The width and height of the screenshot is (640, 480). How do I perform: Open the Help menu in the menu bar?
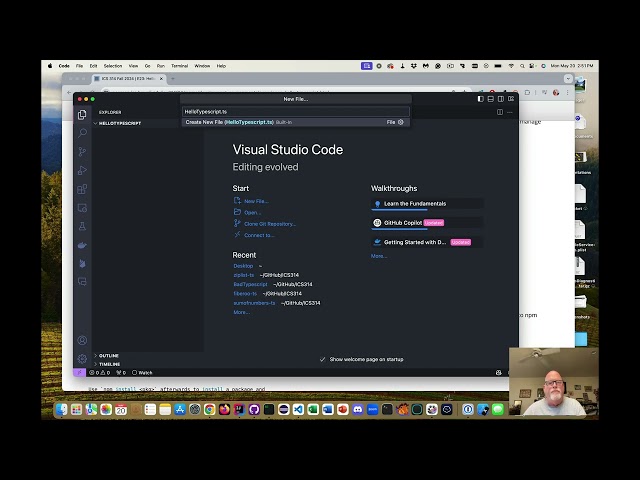click(221, 66)
